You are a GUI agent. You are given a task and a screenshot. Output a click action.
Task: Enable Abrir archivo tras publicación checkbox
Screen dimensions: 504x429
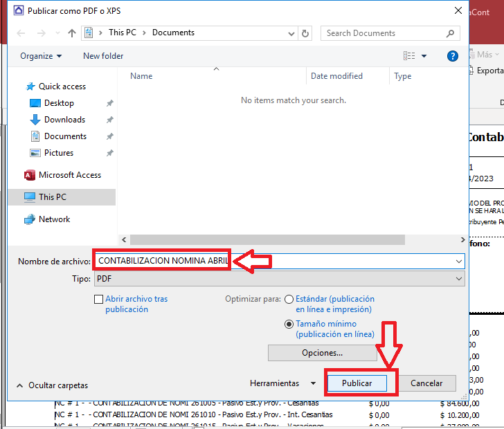98,299
